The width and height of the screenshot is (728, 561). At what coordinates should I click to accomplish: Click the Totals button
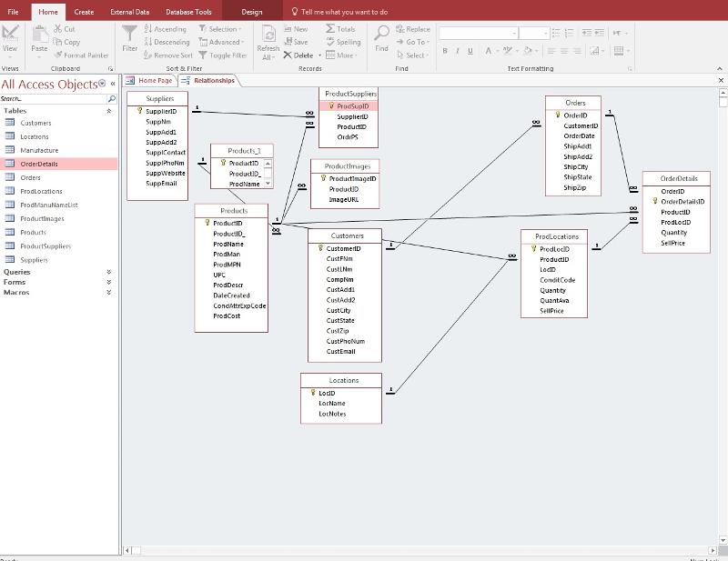point(340,29)
